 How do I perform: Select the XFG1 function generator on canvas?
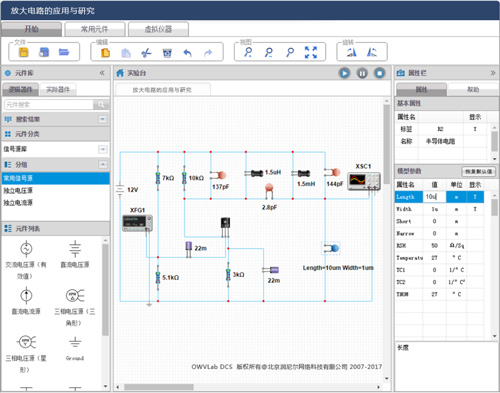[137, 223]
